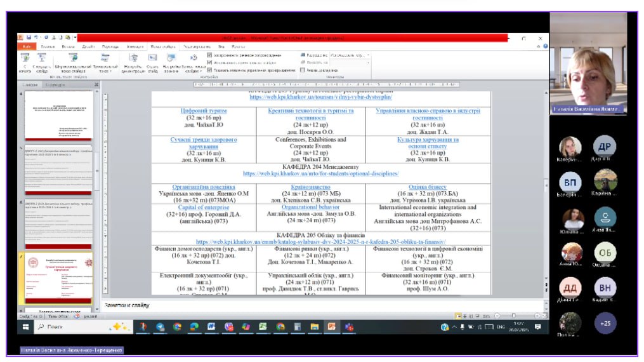Toggle the Play Narrations checkbox
The height and width of the screenshot is (362, 644).
[x=210, y=55]
